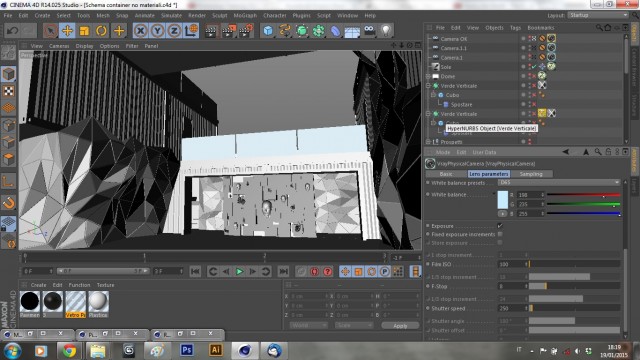Select the Scale tool
Screen dimensions: 640x360
pyautogui.click(x=84, y=31)
